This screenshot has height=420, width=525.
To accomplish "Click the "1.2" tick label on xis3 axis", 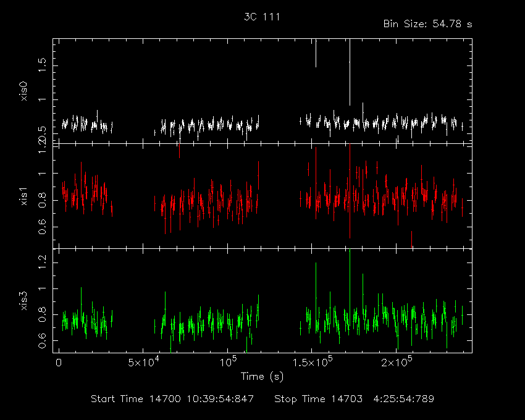I will (42, 262).
